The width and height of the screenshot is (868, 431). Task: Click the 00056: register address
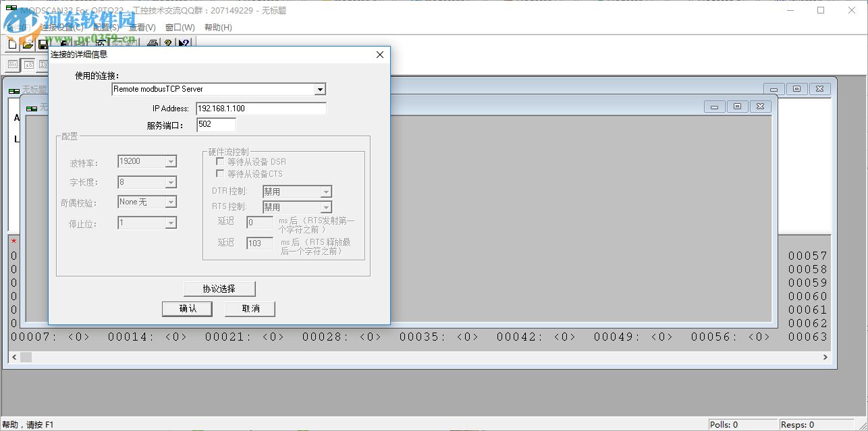click(x=715, y=337)
